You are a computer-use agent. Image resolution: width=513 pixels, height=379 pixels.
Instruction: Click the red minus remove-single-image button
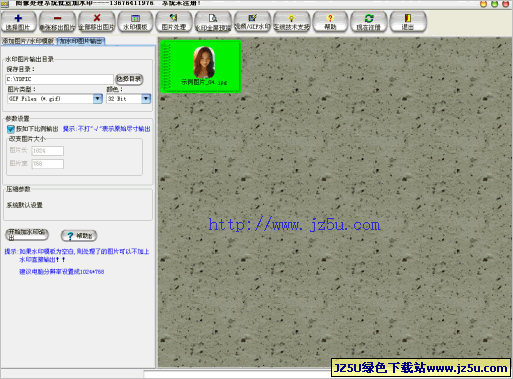click(57, 22)
